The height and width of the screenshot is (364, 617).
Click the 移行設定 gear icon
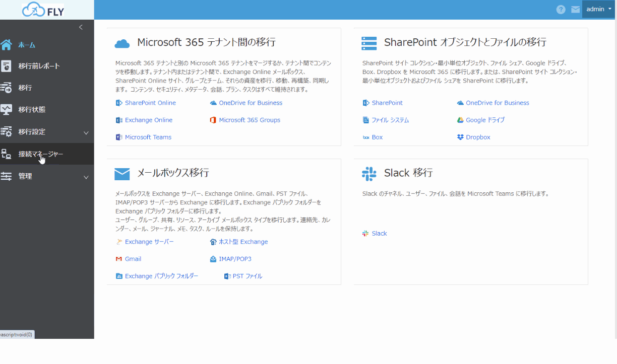[6, 132]
